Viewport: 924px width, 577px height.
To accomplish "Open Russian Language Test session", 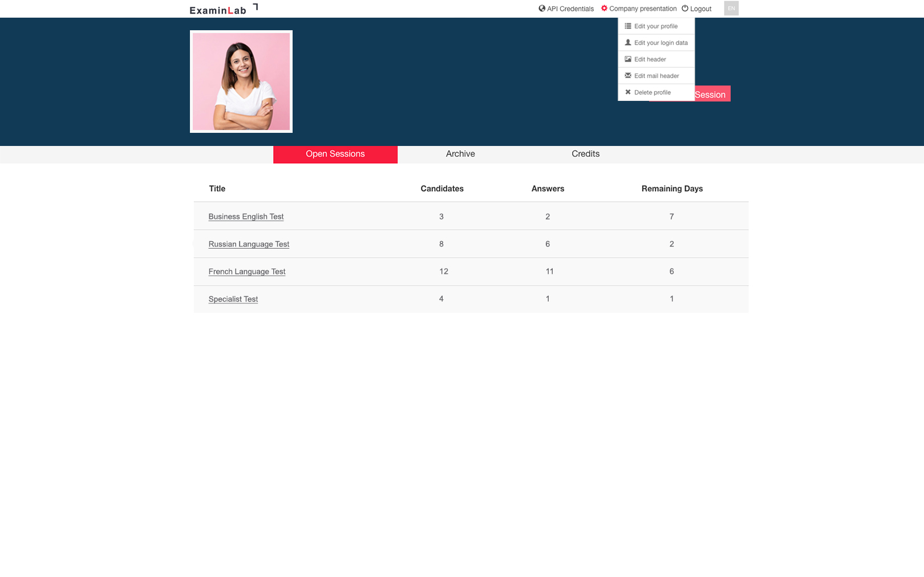I will coord(249,244).
